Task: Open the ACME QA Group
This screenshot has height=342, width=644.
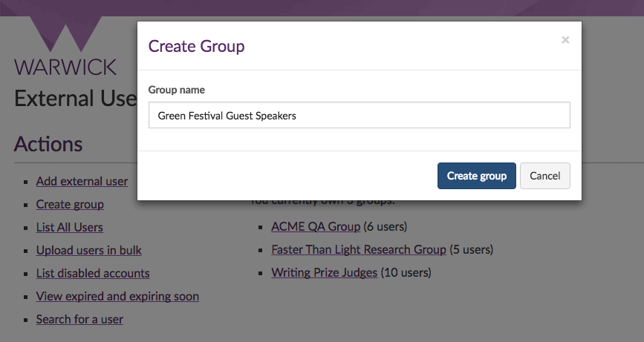Action: 316,226
